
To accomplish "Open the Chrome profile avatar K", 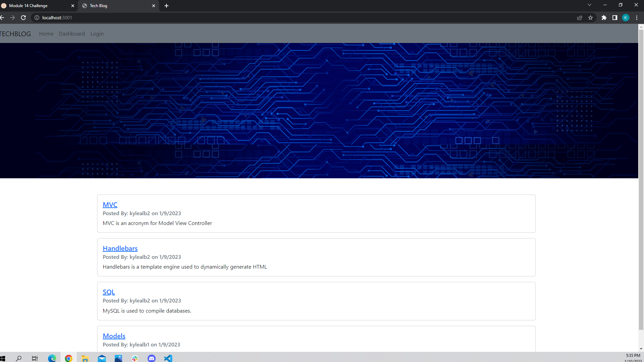I will pyautogui.click(x=626, y=18).
